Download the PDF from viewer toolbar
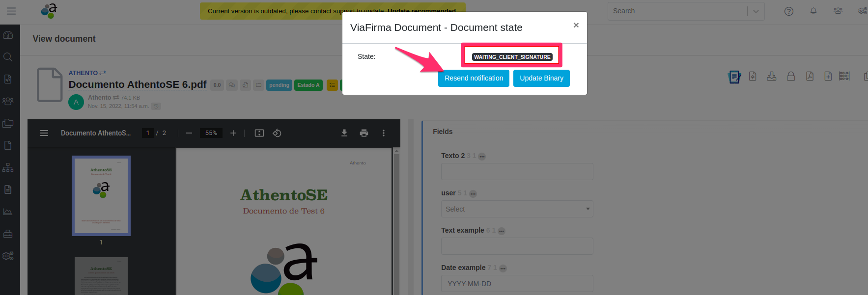Viewport: 868px width, 295px height. pos(344,133)
